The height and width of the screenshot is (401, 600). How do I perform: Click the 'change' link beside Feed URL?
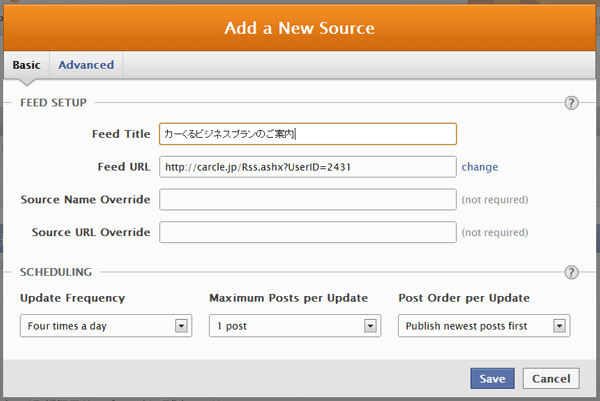click(x=480, y=167)
